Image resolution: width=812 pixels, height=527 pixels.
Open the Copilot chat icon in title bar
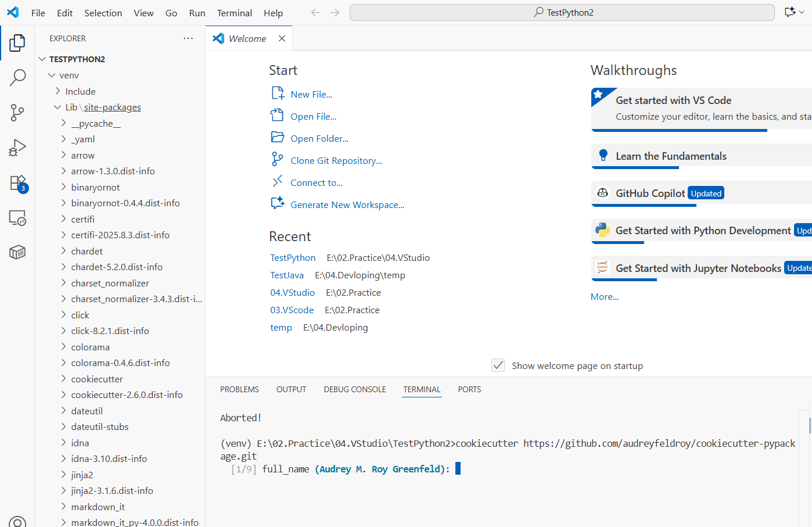[789, 12]
